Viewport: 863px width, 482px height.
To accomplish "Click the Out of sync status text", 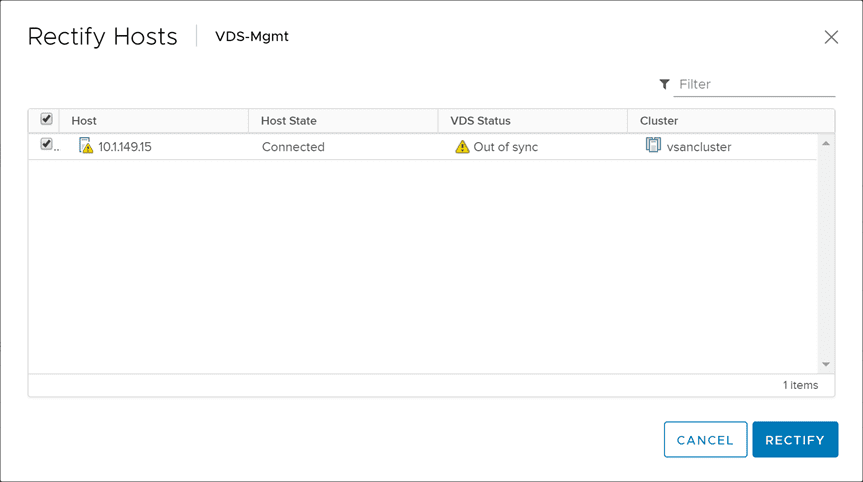I will 505,147.
